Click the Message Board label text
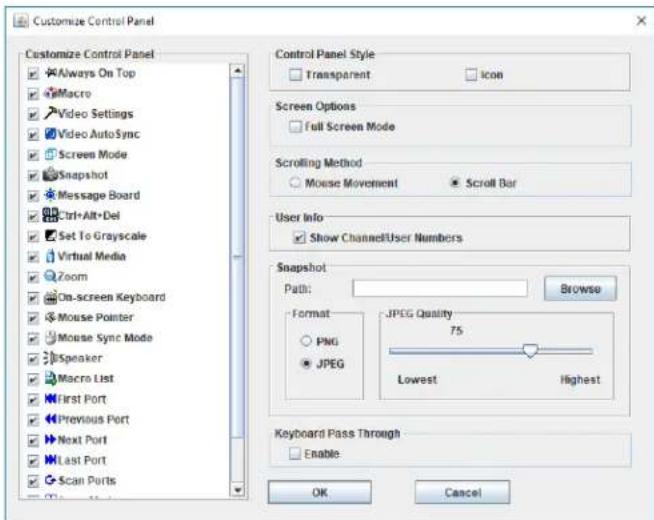654x520 pixels. (x=99, y=195)
